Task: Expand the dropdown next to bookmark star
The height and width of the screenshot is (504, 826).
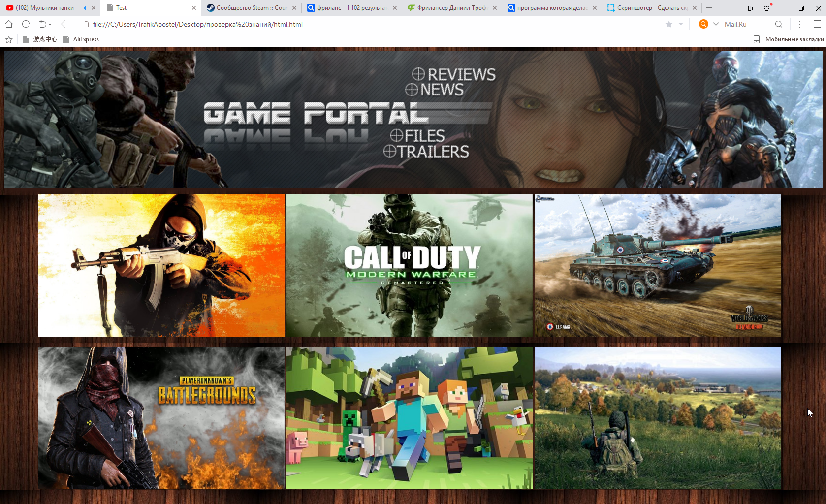Action: coord(681,24)
